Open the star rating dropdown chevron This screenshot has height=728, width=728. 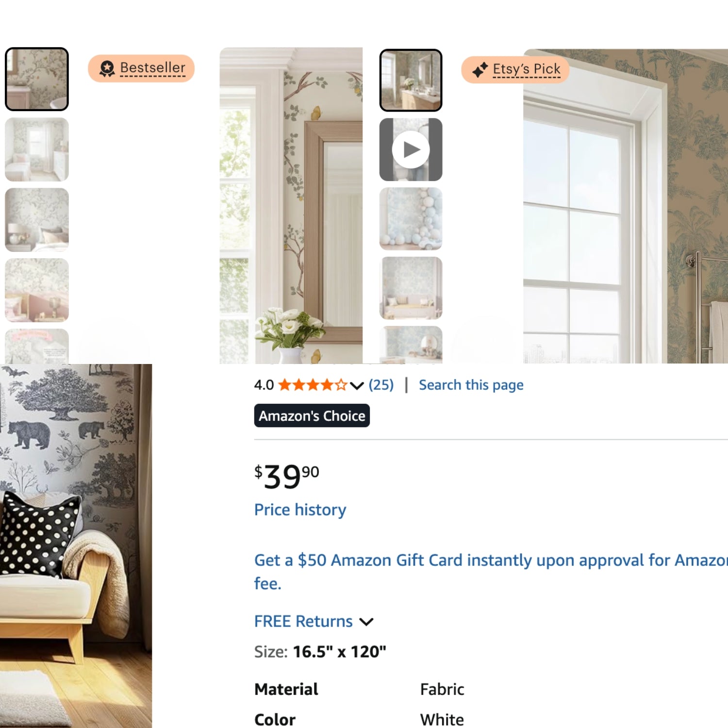[x=357, y=385]
